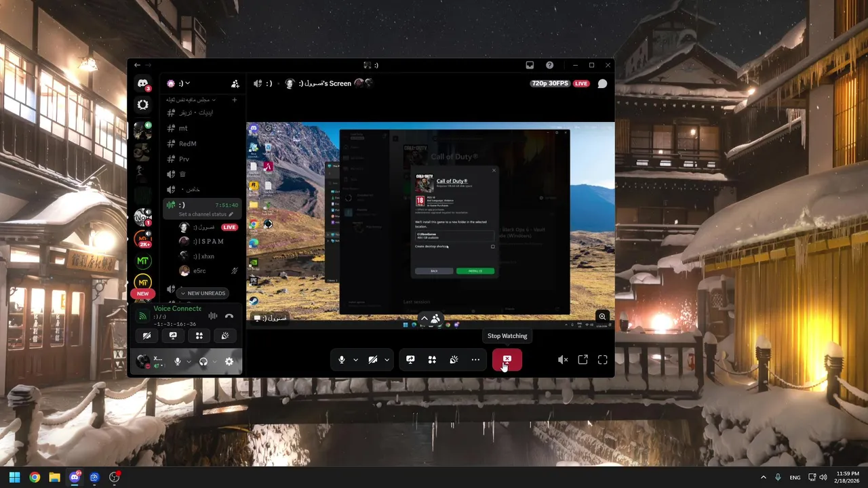Screen dimensions: 868x488
Task: Start screen share from the voice panel
Action: [x=173, y=335]
